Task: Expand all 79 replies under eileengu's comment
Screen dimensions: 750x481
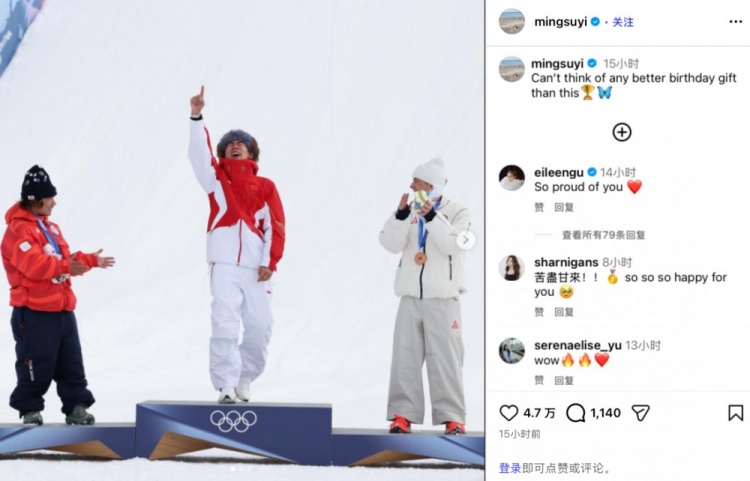Action: 604,235
